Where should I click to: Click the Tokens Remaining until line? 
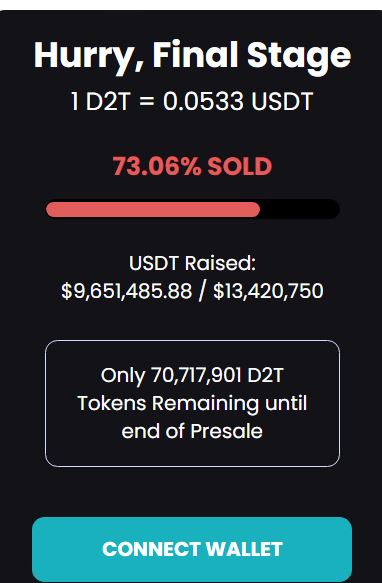coord(192,403)
